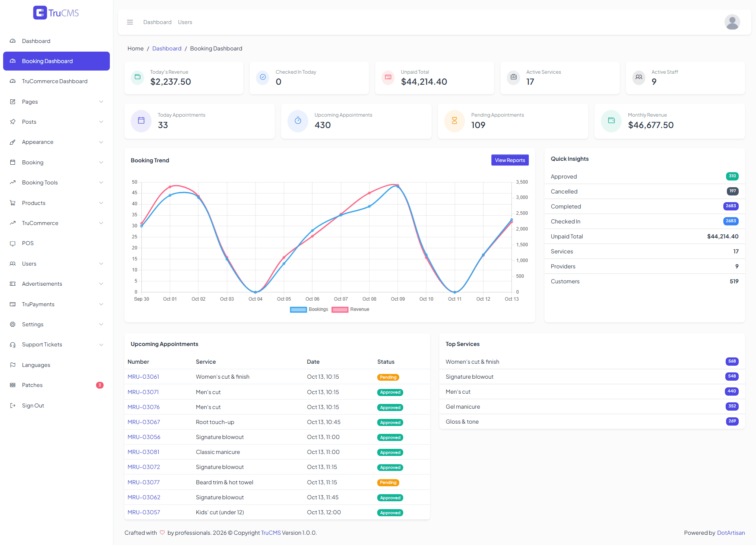Click the TruCommerce Dashboard sidebar icon
The image size is (756, 545).
point(13,81)
